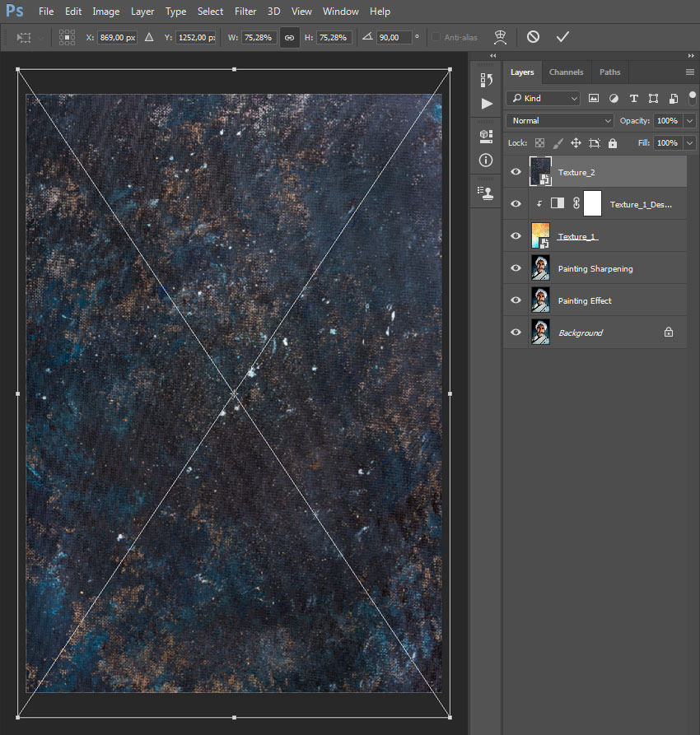Select the Painting Sharpening layer
Viewport: 700px width, 735px height.
point(595,269)
